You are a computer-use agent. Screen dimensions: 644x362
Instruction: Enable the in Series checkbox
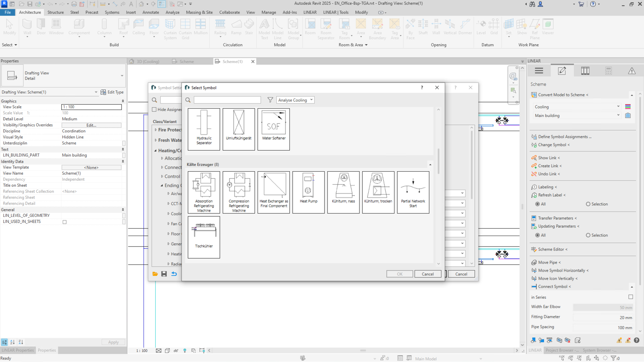pyautogui.click(x=631, y=297)
